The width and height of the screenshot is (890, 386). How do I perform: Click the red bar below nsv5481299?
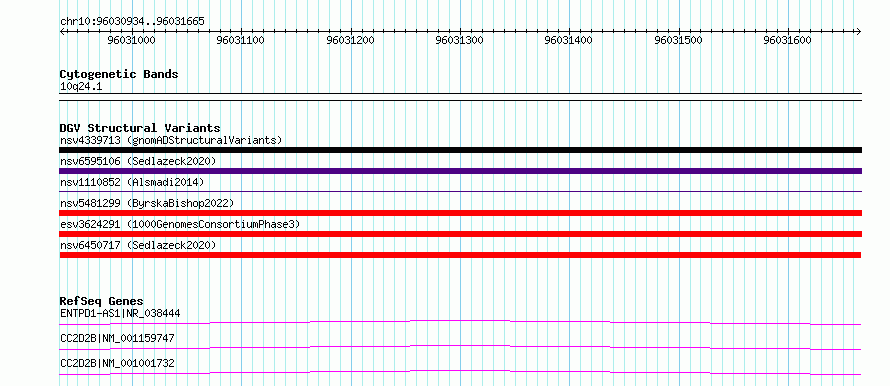point(460,213)
